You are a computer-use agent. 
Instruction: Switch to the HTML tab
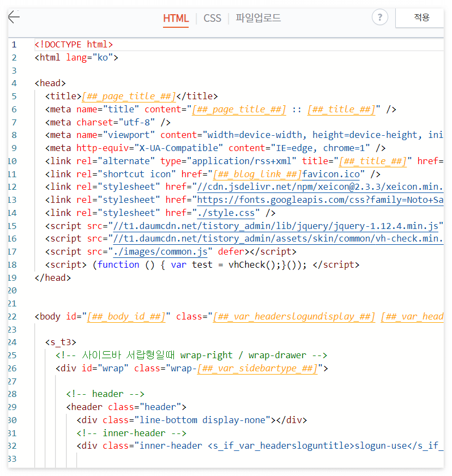(176, 18)
